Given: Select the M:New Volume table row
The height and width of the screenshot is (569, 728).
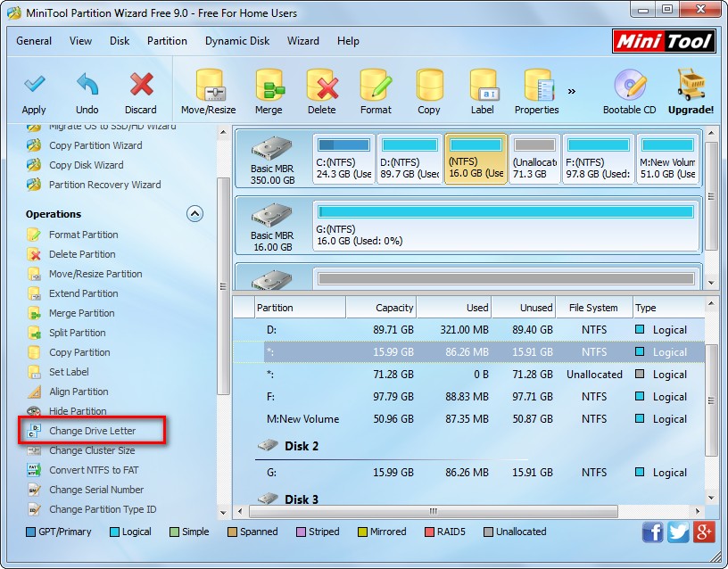Looking at the screenshot, I should click(x=469, y=419).
